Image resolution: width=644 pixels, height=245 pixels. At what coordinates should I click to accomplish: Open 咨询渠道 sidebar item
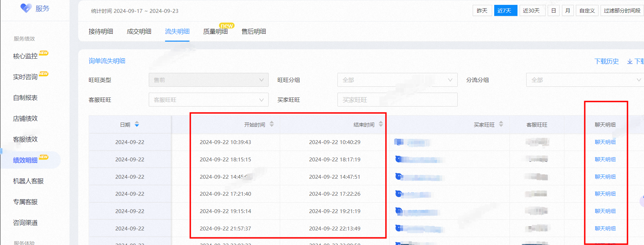tap(25, 223)
